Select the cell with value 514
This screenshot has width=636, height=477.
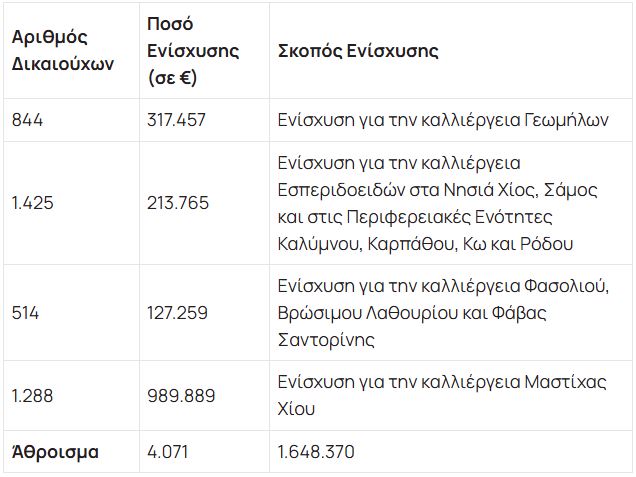pyautogui.click(x=25, y=313)
